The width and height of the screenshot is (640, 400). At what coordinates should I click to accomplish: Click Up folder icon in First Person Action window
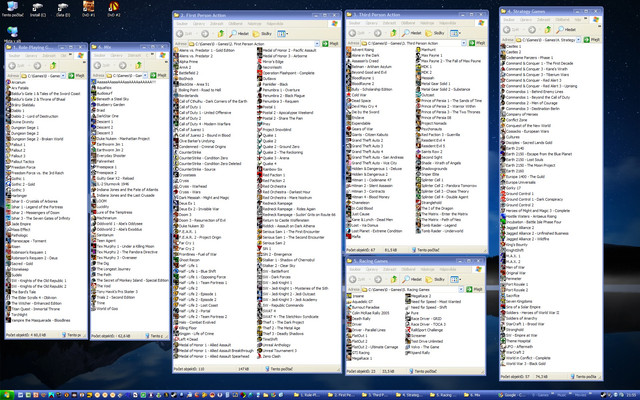pyautogui.click(x=221, y=33)
